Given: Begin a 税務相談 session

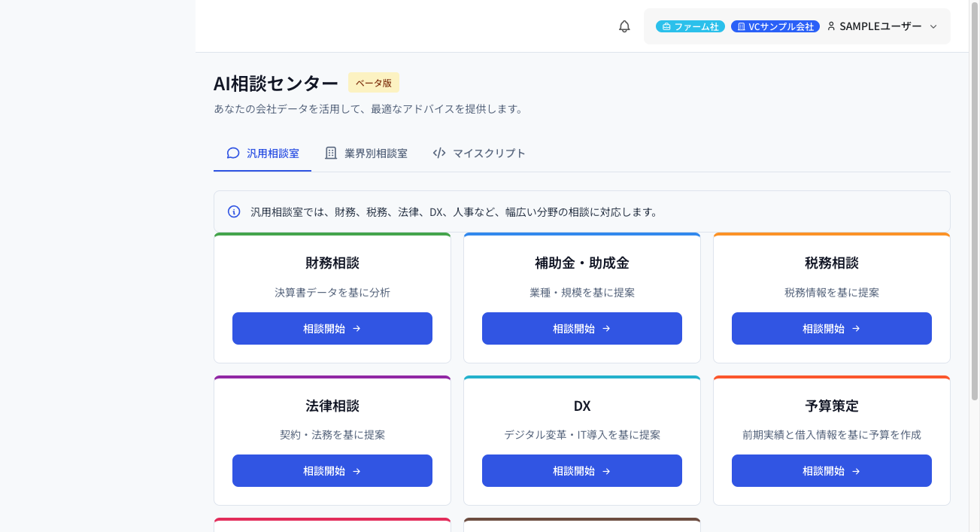Looking at the screenshot, I should point(831,328).
